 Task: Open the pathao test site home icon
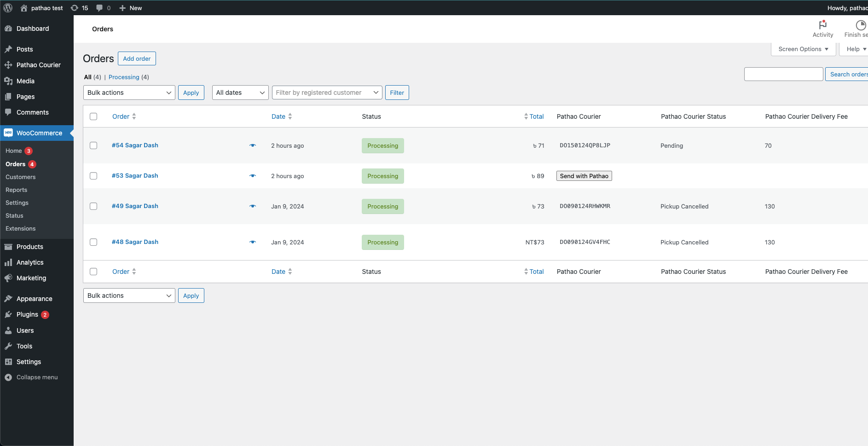[x=24, y=8]
